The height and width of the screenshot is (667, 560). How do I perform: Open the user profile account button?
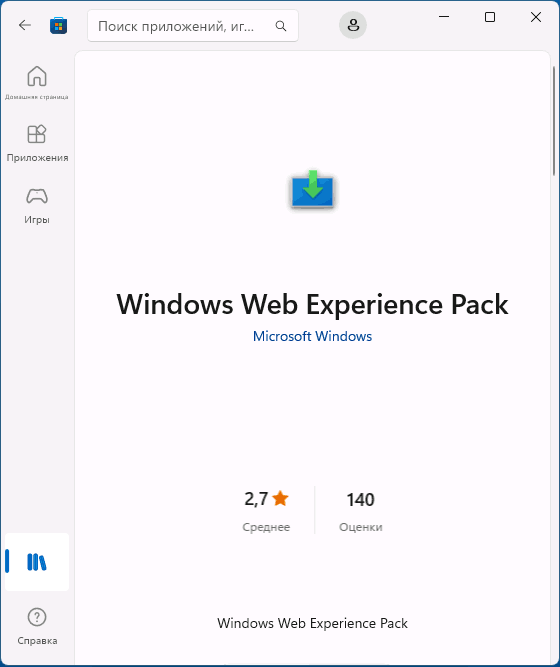click(353, 25)
